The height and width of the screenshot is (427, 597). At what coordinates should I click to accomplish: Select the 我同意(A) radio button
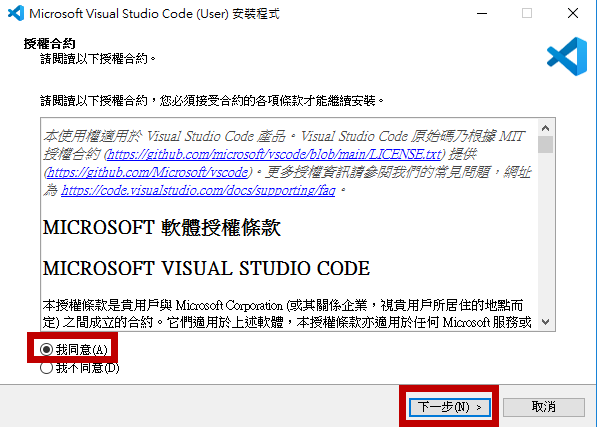[x=74, y=349]
